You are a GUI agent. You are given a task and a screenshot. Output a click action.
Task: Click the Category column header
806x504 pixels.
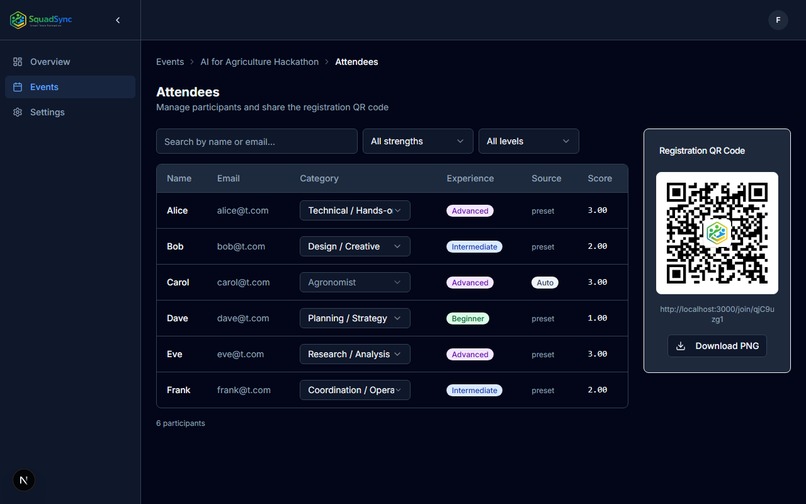pos(319,178)
